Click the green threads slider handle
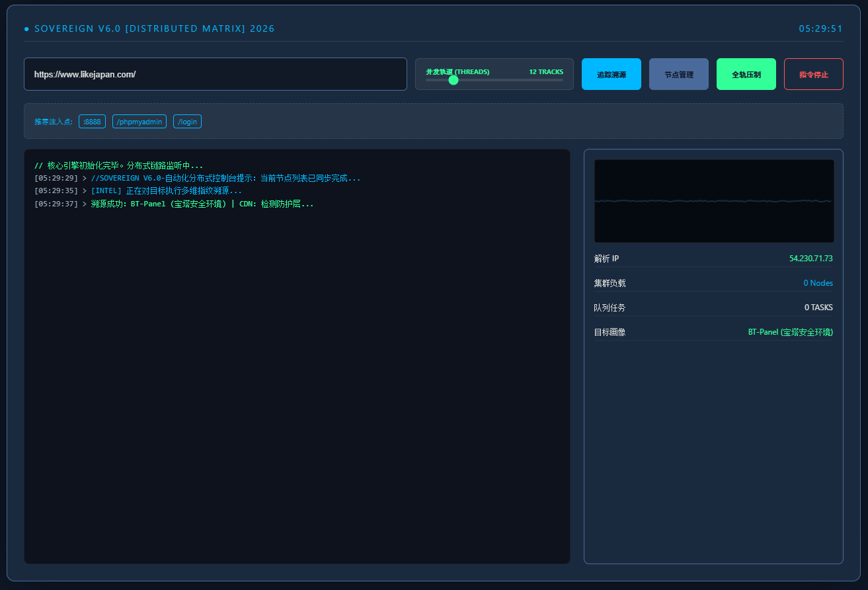 tap(454, 80)
